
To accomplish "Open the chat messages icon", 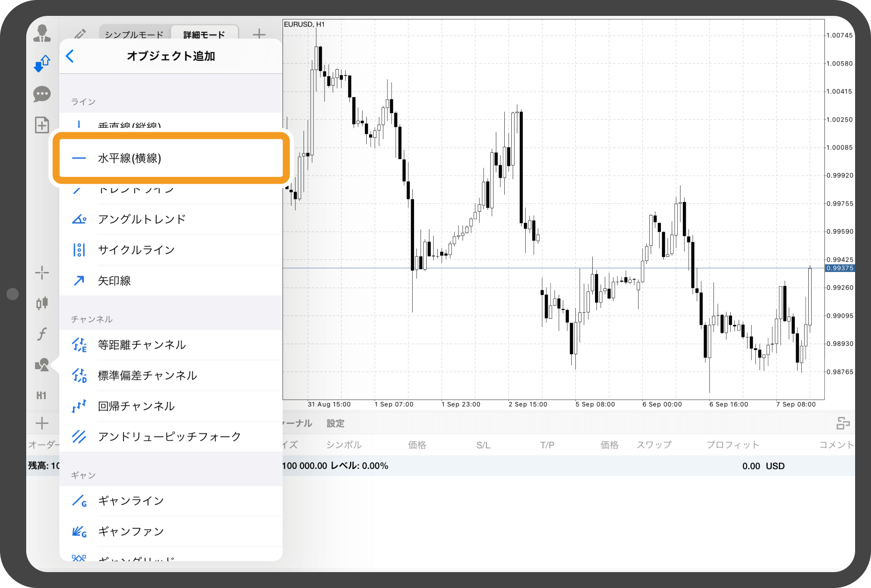I will tap(42, 94).
